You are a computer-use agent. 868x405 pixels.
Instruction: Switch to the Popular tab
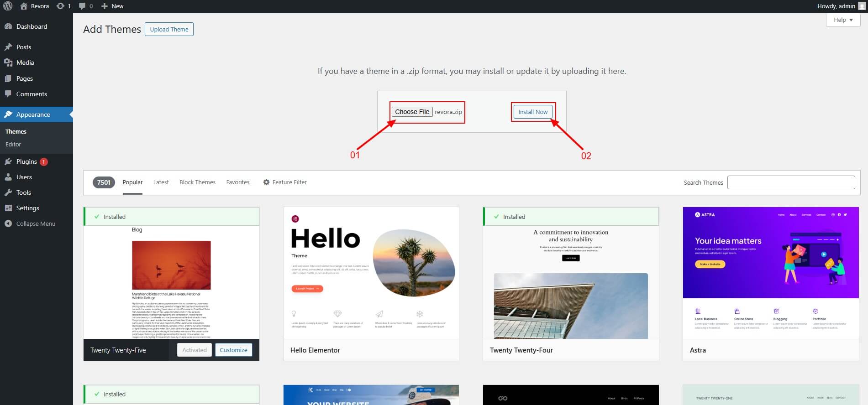coord(132,182)
